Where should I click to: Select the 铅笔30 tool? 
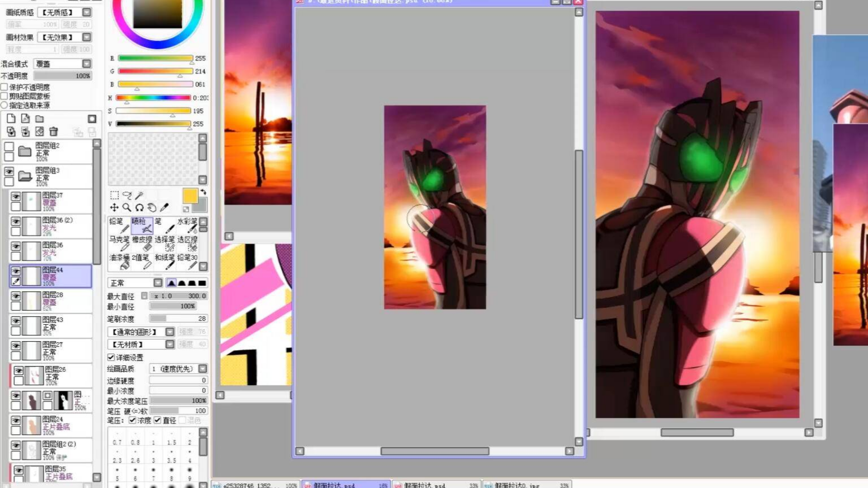(187, 261)
